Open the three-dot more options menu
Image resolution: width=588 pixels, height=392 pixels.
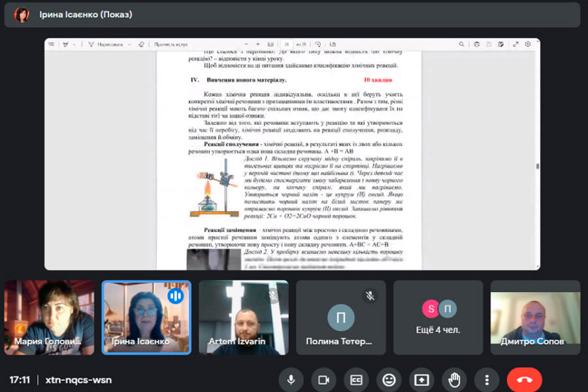(x=487, y=380)
